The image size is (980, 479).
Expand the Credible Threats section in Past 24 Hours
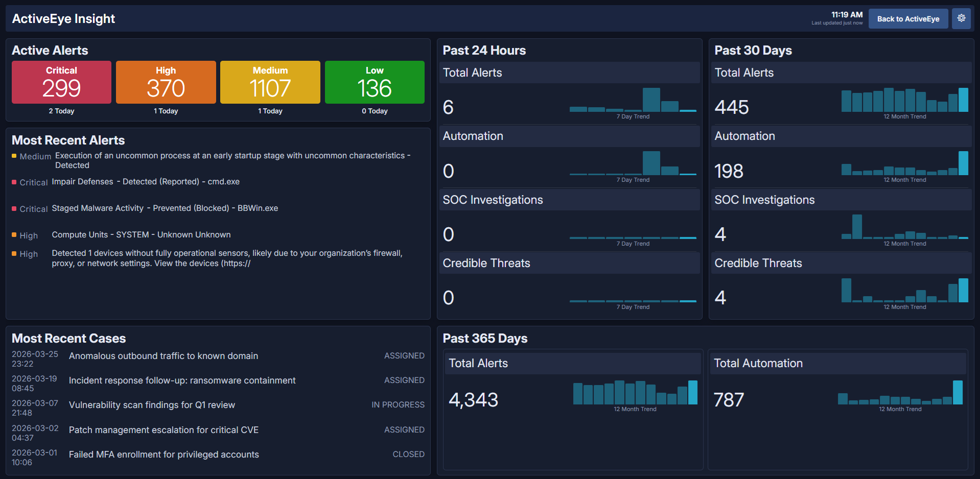point(569,263)
